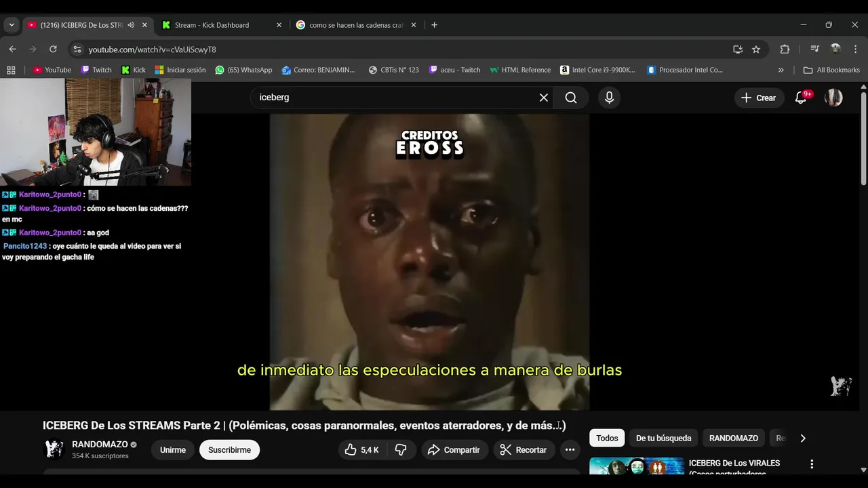Viewport: 868px width, 488px height.
Task: Open the RANDOMAZO channel avatar
Action: 54,449
